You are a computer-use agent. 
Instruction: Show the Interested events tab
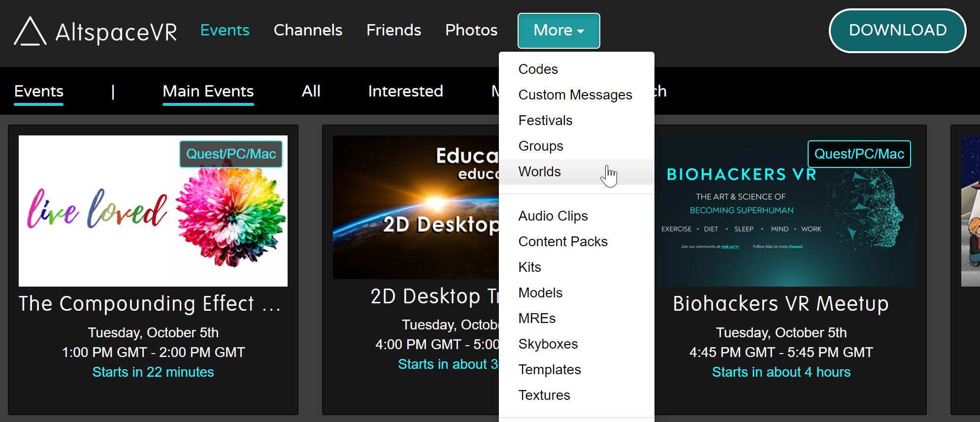(405, 91)
